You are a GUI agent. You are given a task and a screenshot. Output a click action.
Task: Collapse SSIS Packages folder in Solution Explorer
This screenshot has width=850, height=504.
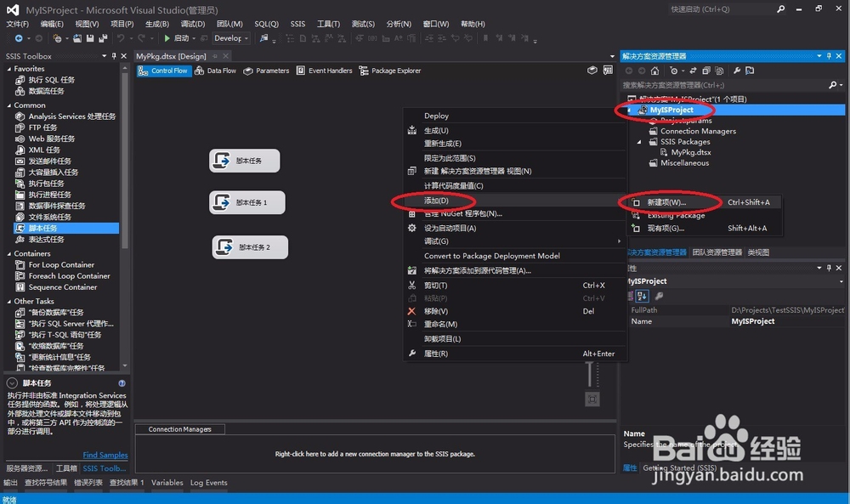(x=639, y=142)
